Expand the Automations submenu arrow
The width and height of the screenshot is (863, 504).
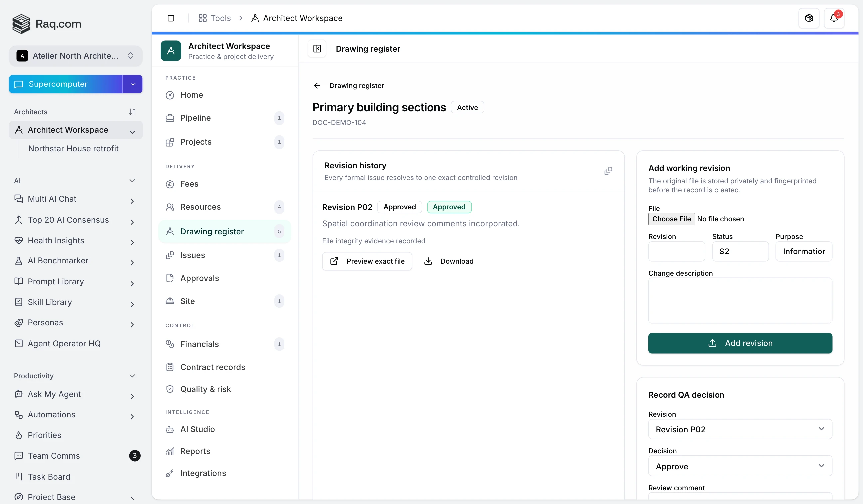[132, 417]
